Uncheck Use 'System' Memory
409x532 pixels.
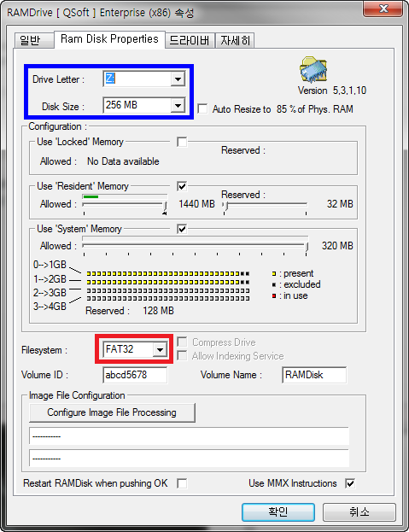(x=182, y=229)
